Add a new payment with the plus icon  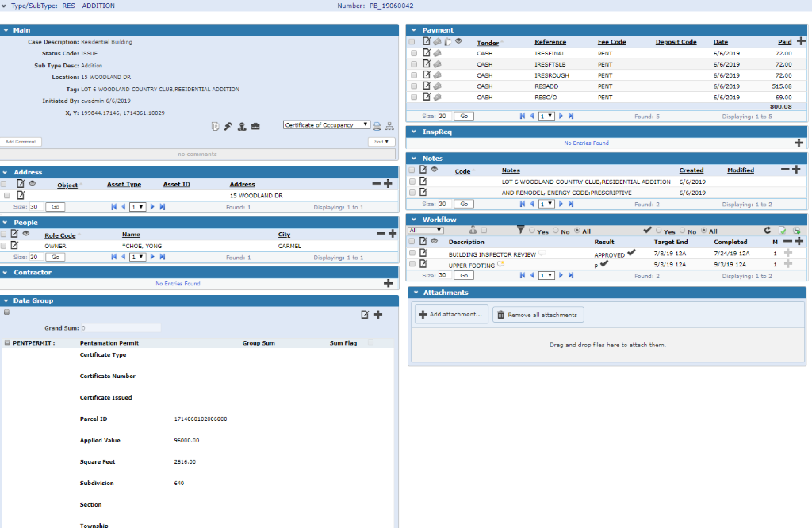tap(801, 41)
